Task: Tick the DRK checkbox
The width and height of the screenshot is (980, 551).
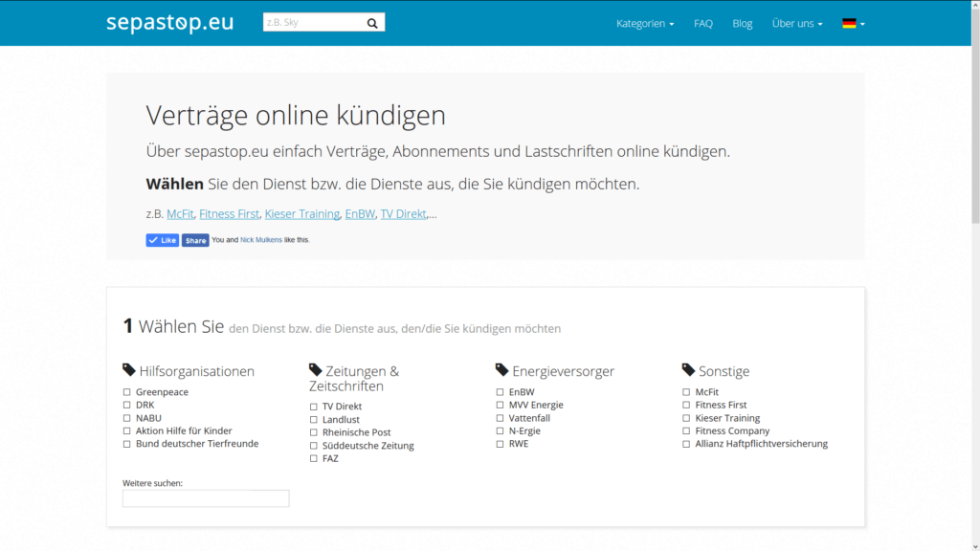Action: pyautogui.click(x=127, y=405)
